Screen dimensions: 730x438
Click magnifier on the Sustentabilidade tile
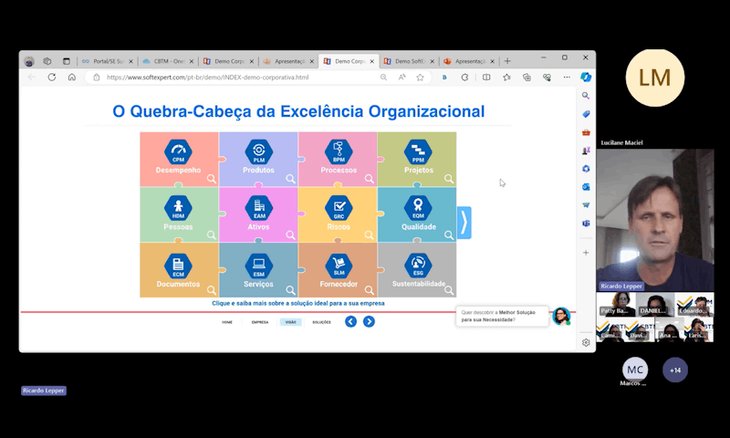449,290
